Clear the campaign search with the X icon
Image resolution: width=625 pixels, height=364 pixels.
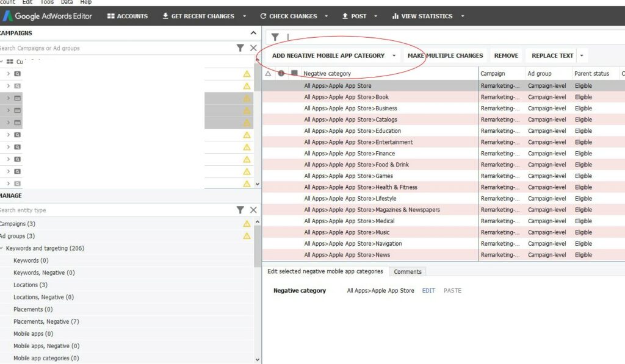pos(253,48)
